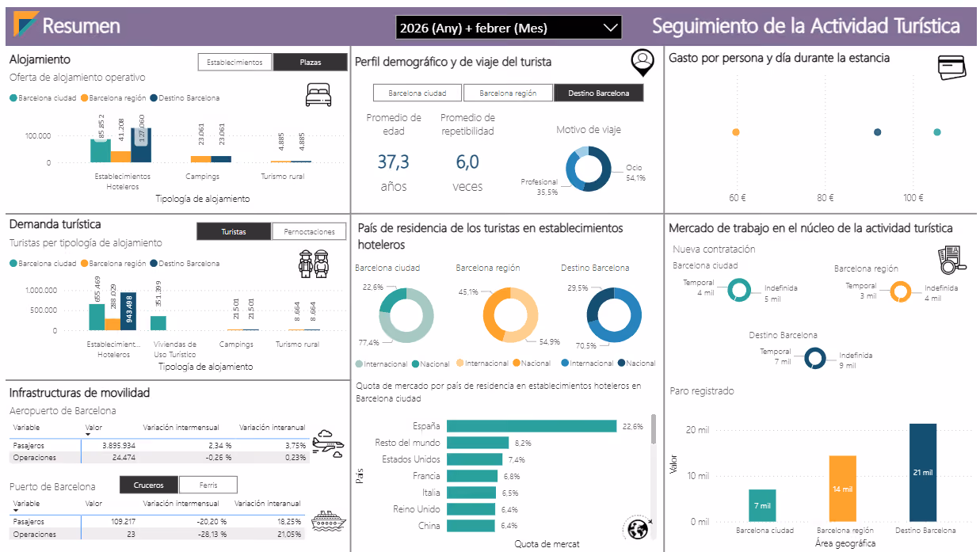Click the credit card icon in Gasto panel

click(953, 67)
